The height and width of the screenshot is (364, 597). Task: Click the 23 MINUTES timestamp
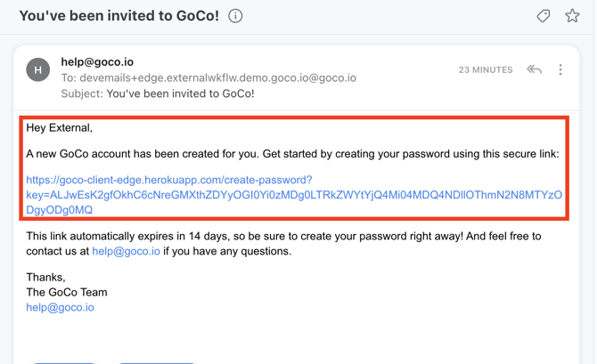tap(486, 70)
